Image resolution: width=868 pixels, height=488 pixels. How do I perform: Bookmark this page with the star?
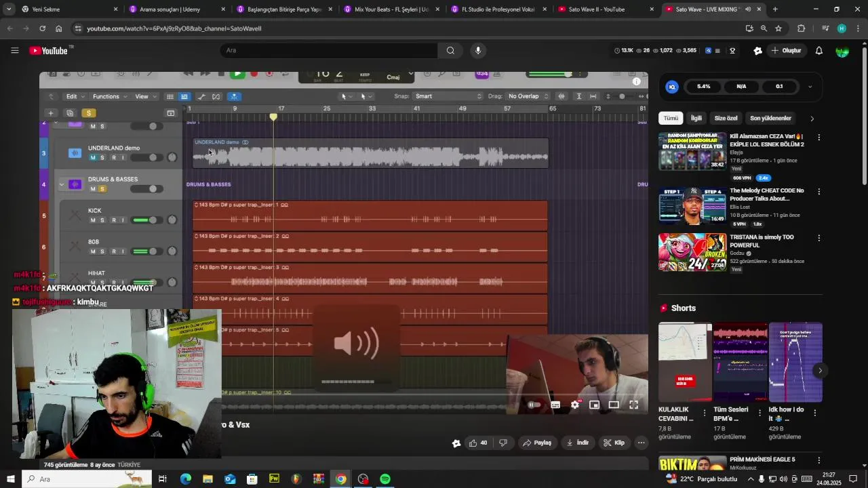[778, 28]
